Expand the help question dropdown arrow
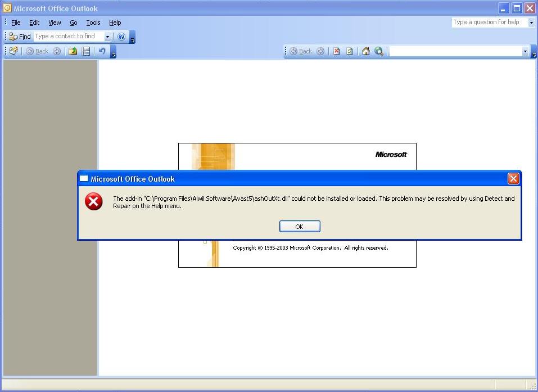This screenshot has width=538, height=392. (531, 22)
